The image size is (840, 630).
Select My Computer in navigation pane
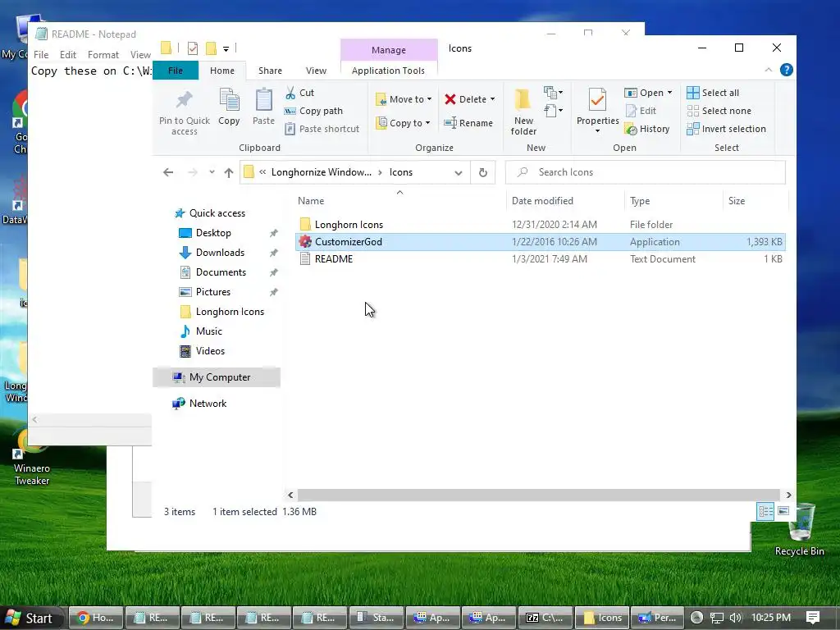click(x=217, y=377)
